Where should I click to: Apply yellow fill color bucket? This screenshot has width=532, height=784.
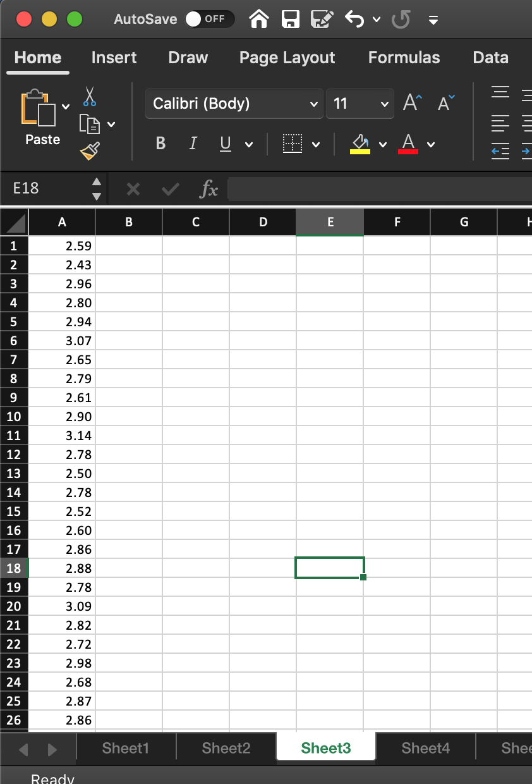click(360, 144)
